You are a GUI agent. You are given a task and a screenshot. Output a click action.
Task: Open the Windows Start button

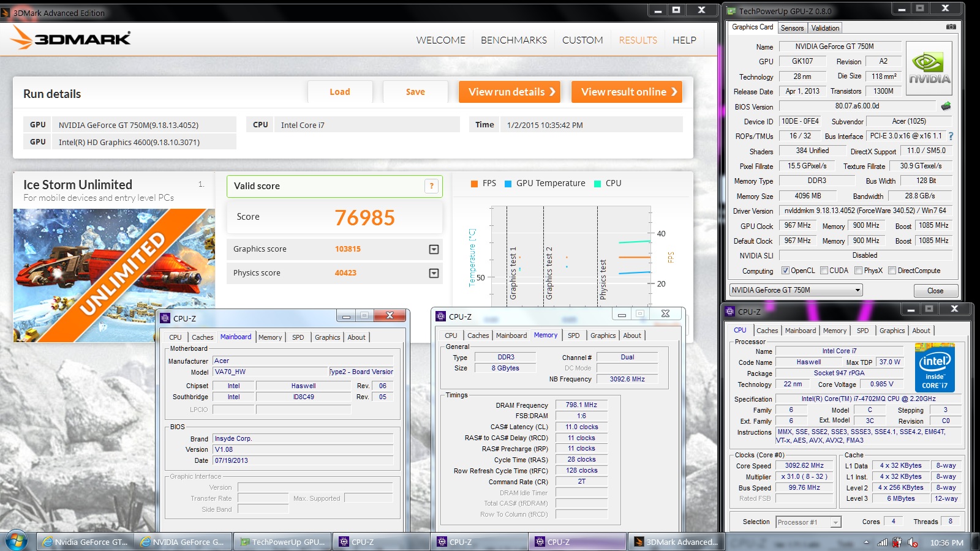tap(17, 541)
